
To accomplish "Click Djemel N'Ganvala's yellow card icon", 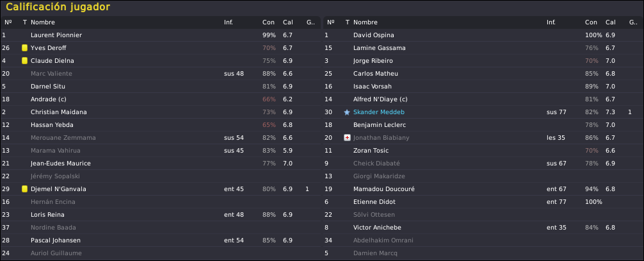I will tap(24, 189).
